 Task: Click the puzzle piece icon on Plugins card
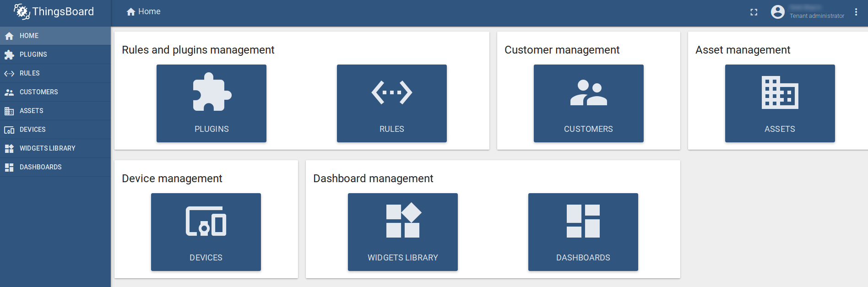click(x=212, y=92)
